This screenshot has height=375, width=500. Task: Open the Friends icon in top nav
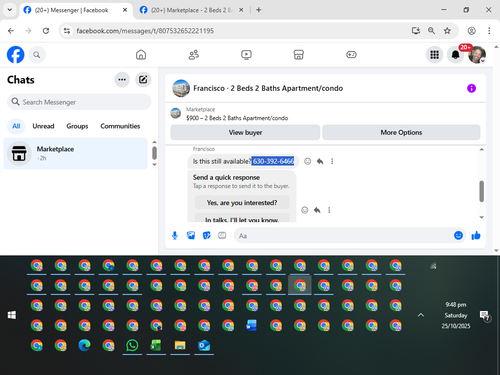point(194,55)
